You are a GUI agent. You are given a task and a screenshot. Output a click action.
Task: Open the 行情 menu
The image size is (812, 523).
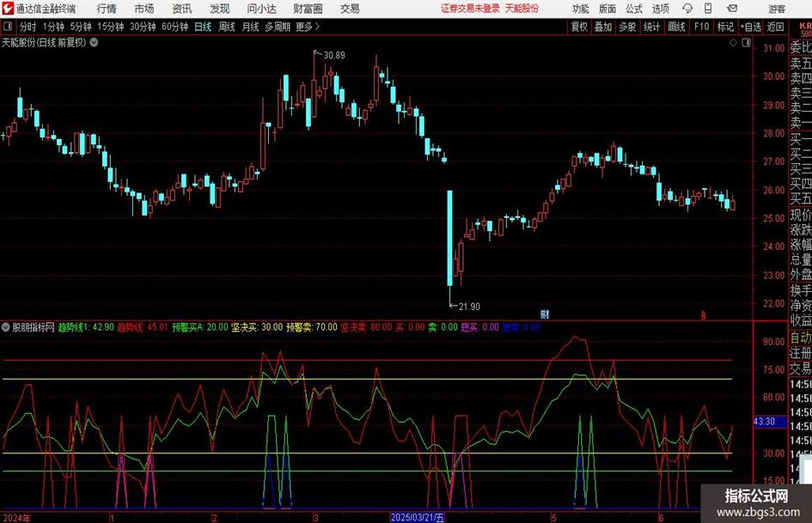pyautogui.click(x=107, y=9)
